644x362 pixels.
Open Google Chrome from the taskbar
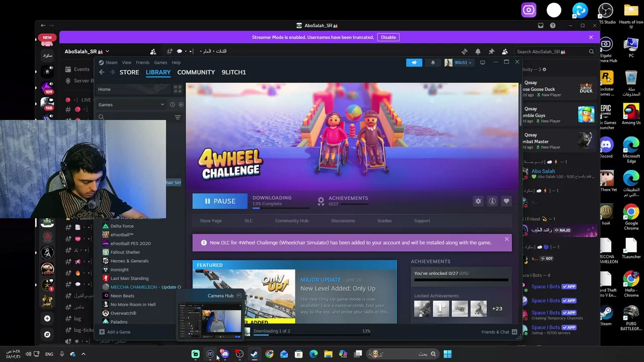click(269, 354)
